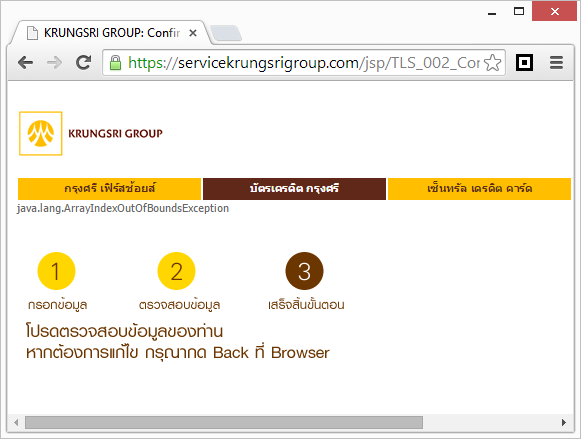Click the address bar URL field
This screenshot has width=581, height=439.
pyautogui.click(x=304, y=63)
